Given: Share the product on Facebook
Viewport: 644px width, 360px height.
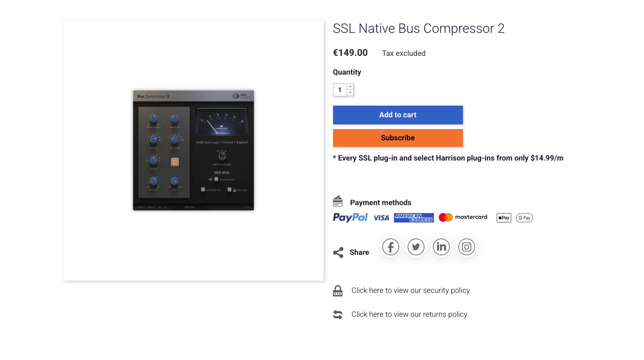Looking at the screenshot, I should [390, 247].
